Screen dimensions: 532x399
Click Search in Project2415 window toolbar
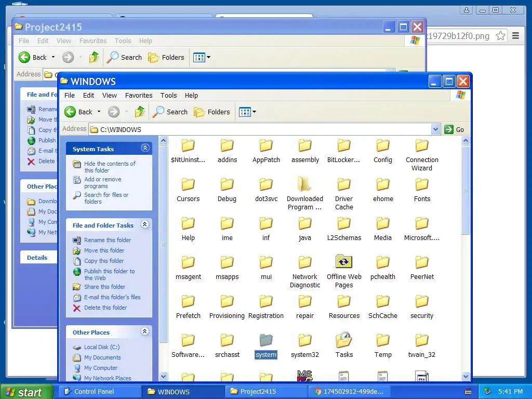124,57
